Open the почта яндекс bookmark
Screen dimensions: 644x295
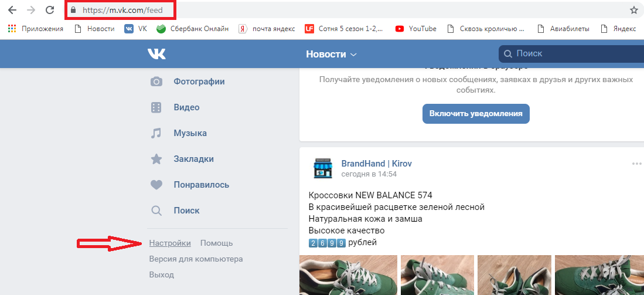(267, 29)
